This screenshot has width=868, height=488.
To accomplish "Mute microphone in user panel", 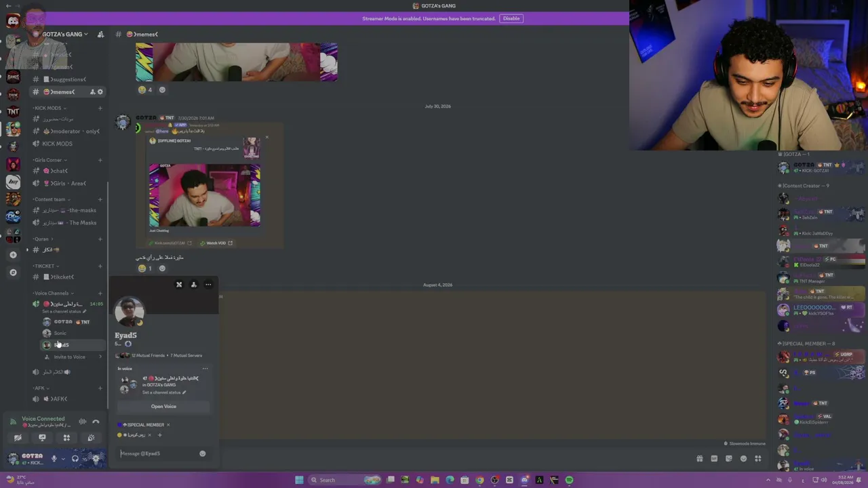I will click(x=54, y=459).
